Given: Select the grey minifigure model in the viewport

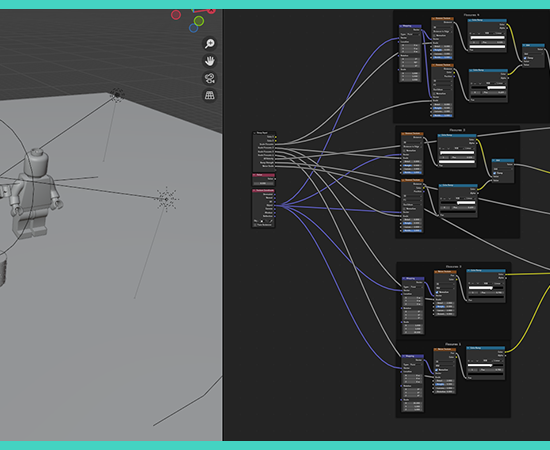Looking at the screenshot, I should click(x=35, y=193).
